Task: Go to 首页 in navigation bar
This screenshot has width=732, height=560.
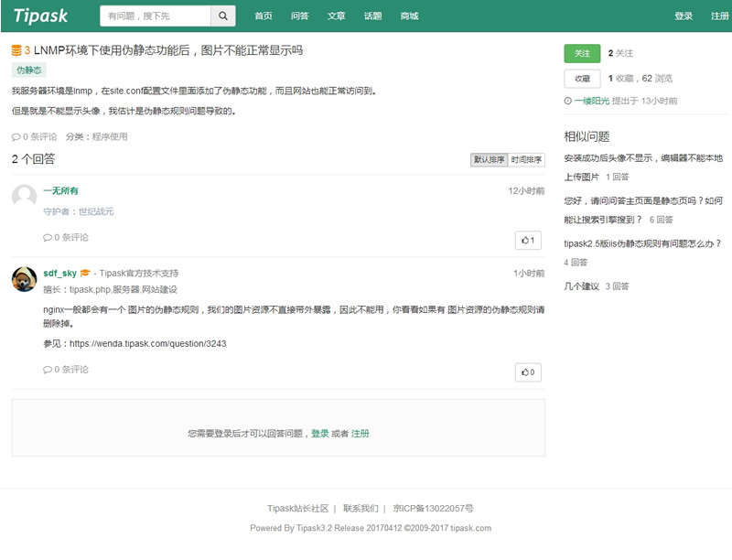Action: point(264,16)
